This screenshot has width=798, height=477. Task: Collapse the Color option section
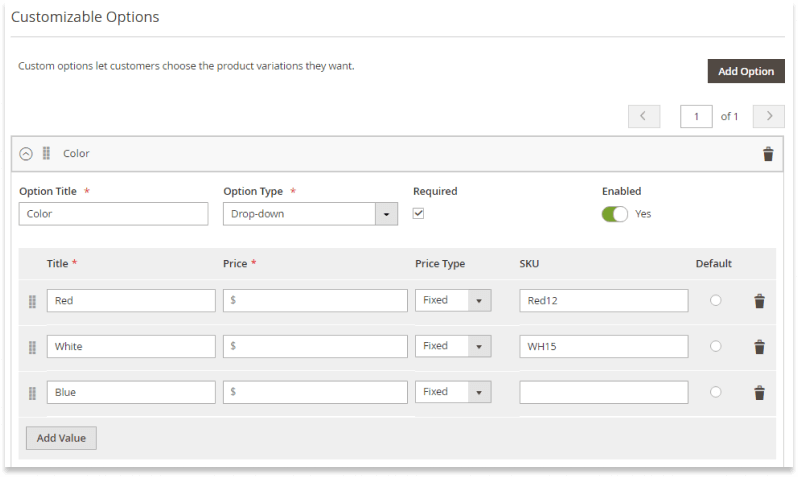26,154
